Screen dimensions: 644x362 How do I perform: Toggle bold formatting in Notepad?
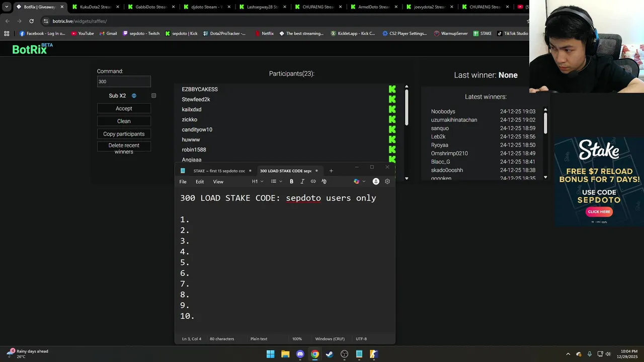[291, 182]
